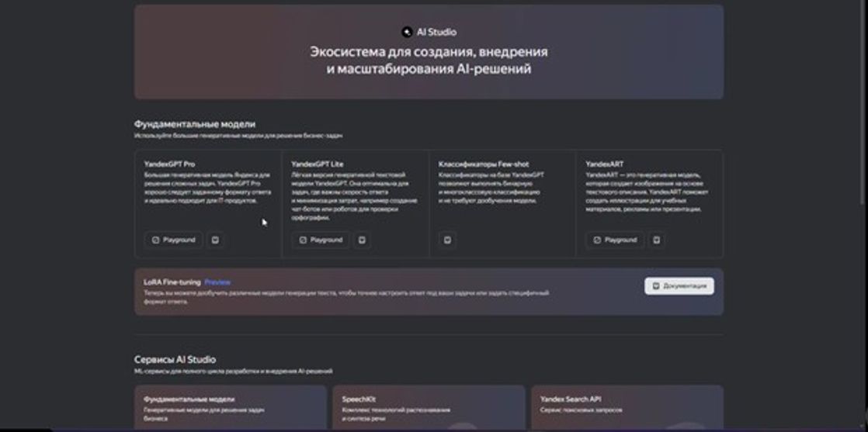This screenshot has width=868, height=432.
Task: Click the Preview label next to LoRA Fine-tuning
Action: coord(217,282)
